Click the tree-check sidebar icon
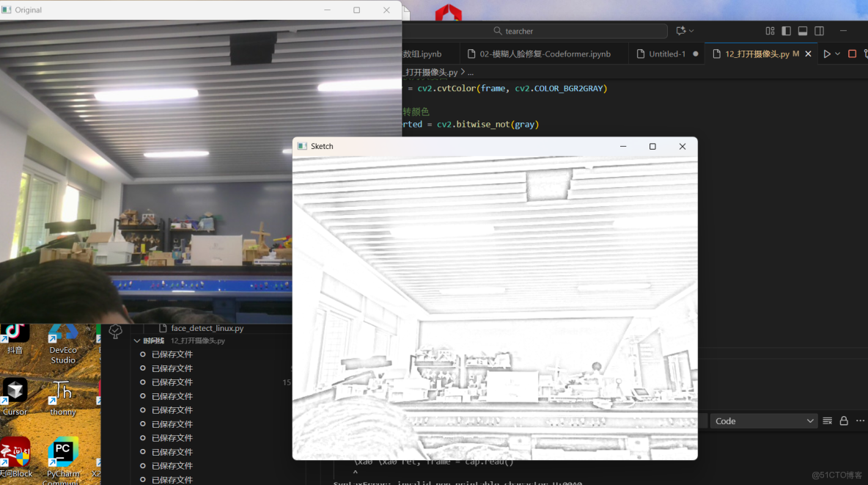 pos(115,332)
